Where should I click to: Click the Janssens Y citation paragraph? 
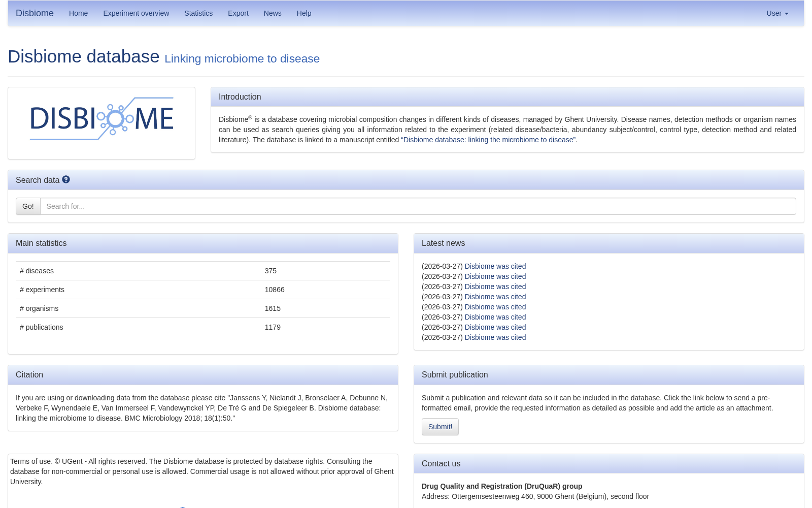[202, 408]
